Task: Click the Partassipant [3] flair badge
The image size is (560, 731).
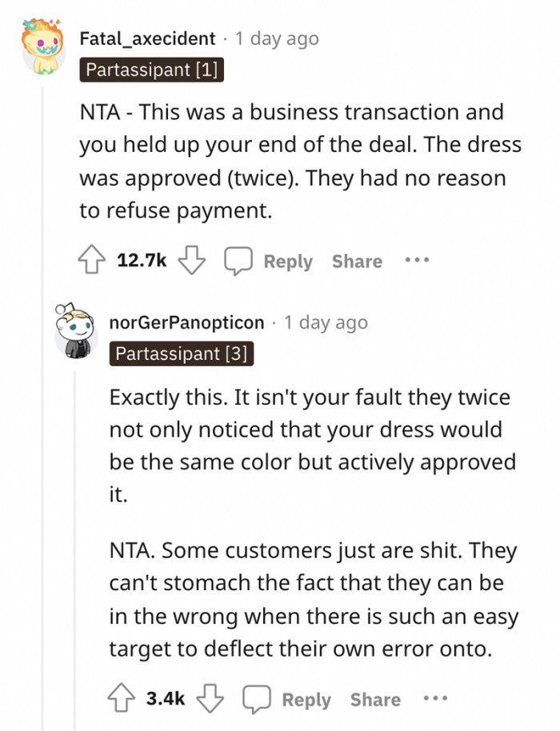Action: pyautogui.click(x=181, y=353)
